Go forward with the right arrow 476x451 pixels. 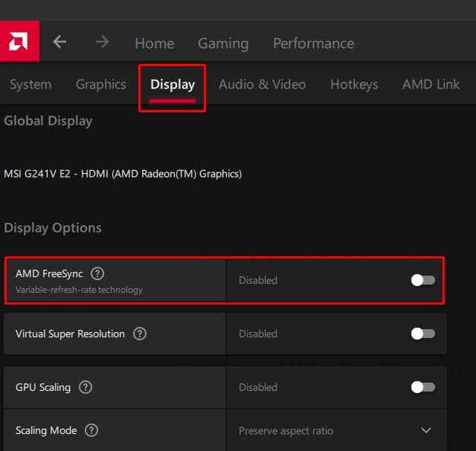tap(103, 42)
